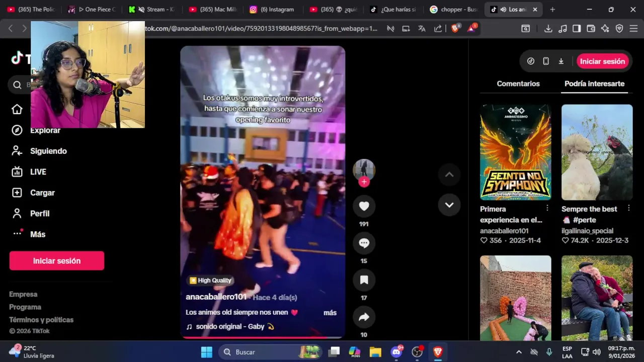Open the tab search icon in toolbar

525,29
